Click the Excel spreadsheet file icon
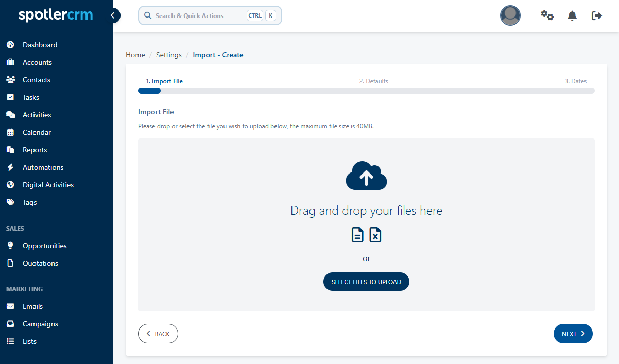The height and width of the screenshot is (364, 619). tap(375, 234)
